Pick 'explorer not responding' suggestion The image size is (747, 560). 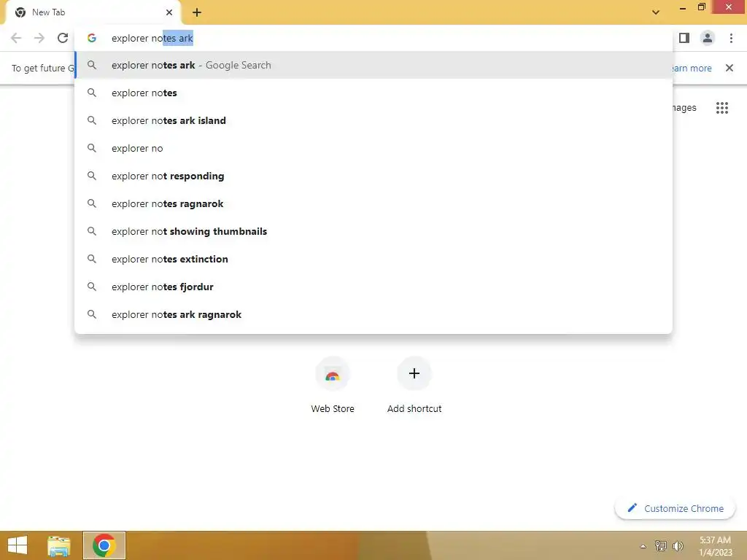tap(373, 176)
